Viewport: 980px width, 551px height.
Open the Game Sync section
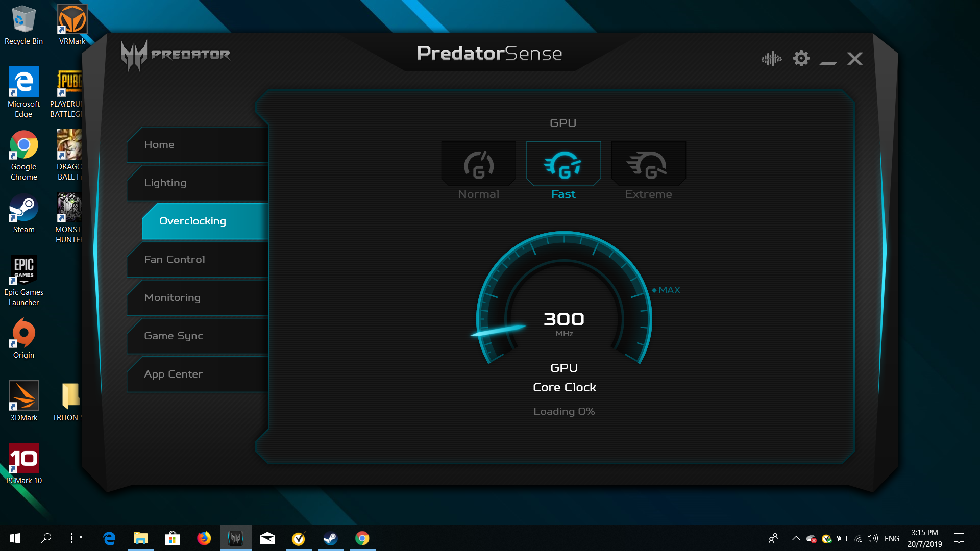point(198,336)
